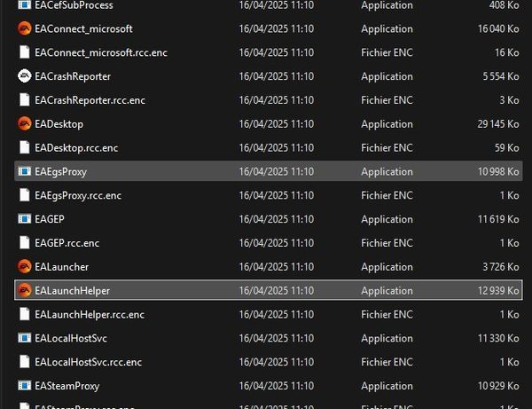Click the EALocalHostSvc application icon
This screenshot has height=409, width=532.
point(25,338)
